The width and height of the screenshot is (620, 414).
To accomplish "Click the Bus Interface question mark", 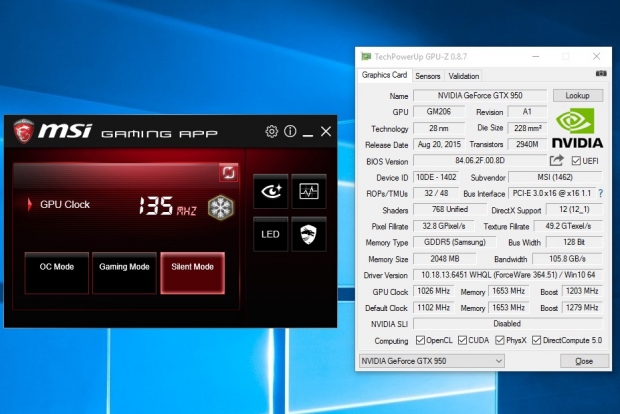I will [601, 193].
